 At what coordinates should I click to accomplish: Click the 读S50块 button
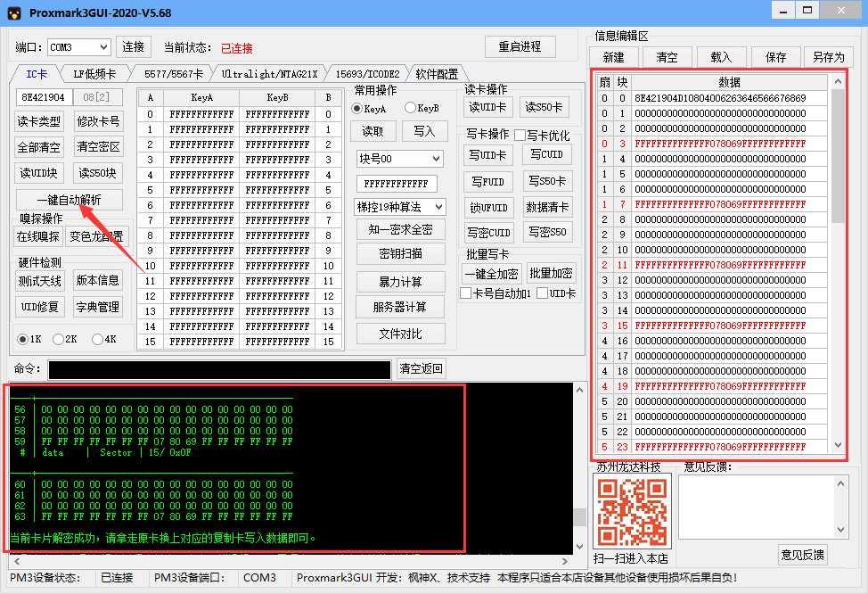[x=98, y=173]
